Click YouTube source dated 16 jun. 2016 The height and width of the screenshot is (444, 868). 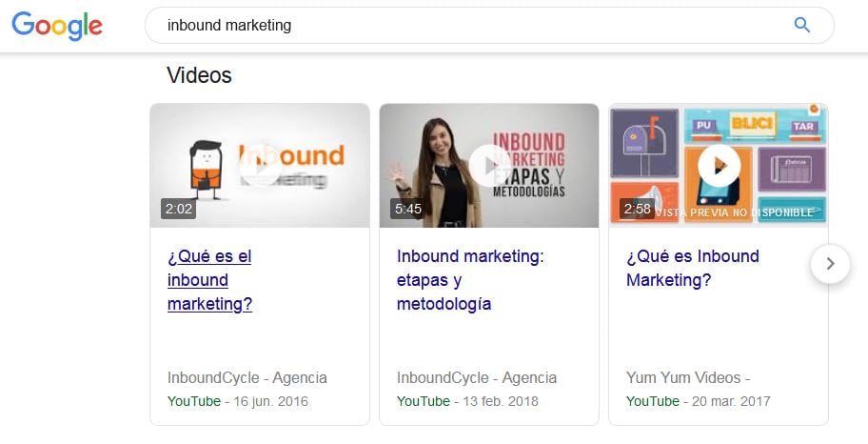click(194, 401)
